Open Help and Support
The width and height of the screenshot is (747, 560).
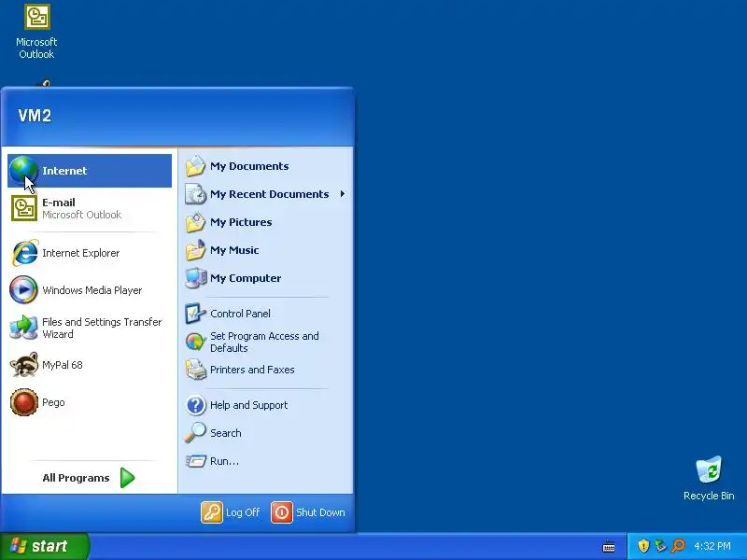[266, 405]
